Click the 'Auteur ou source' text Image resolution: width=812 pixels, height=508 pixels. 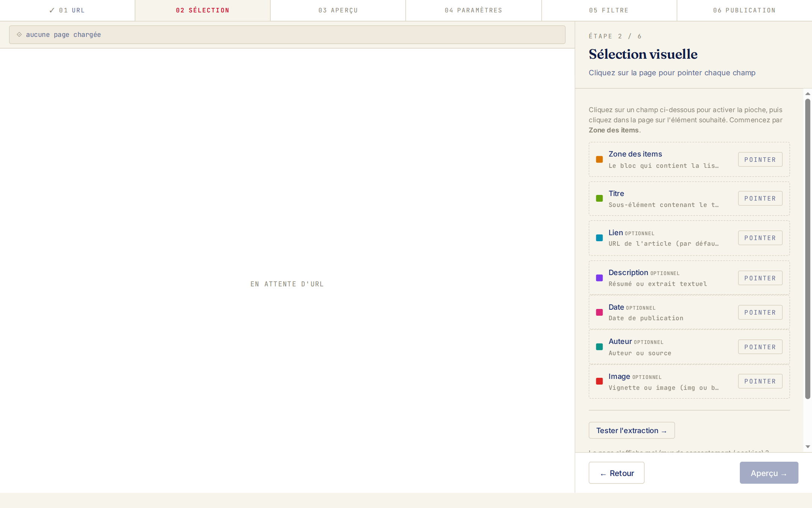640,353
